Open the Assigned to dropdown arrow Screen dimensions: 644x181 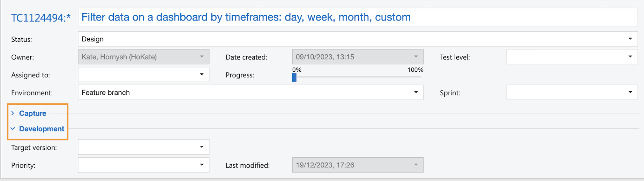pos(202,74)
